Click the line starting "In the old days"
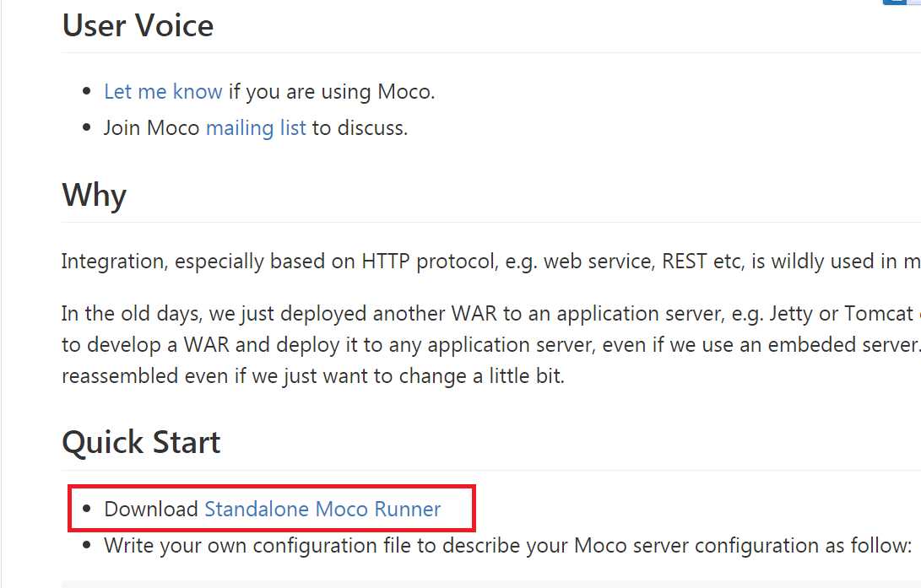 tap(490, 314)
